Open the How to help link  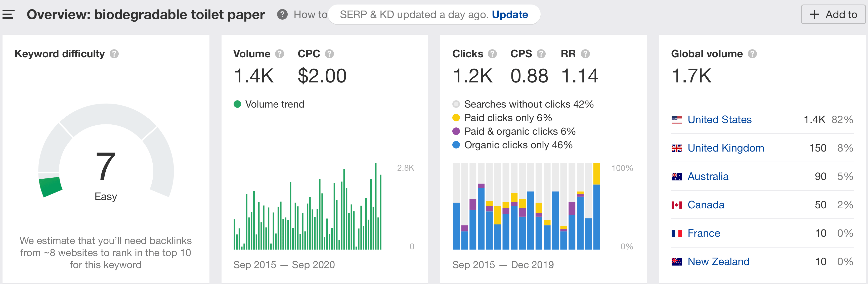click(x=310, y=15)
